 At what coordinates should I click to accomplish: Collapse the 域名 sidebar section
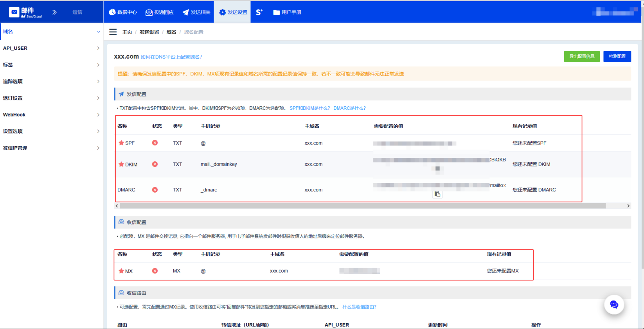tap(51, 32)
